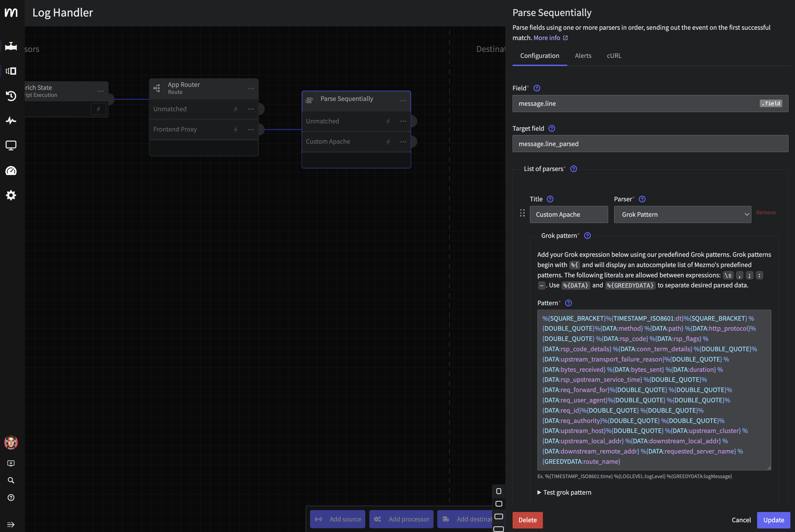This screenshot has width=795, height=532.
Task: Click the Update button
Action: point(773,520)
